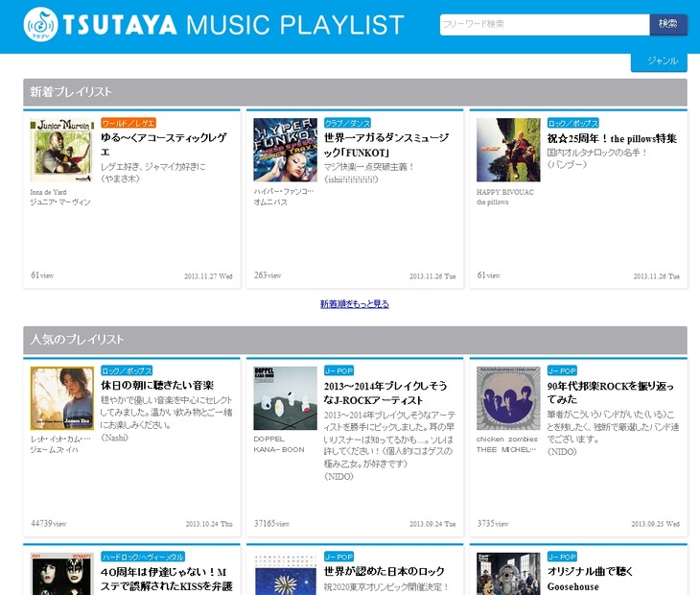The height and width of the screenshot is (595, 700).
Task: Click the 新着順をもっと見る link
Action: pos(355,304)
